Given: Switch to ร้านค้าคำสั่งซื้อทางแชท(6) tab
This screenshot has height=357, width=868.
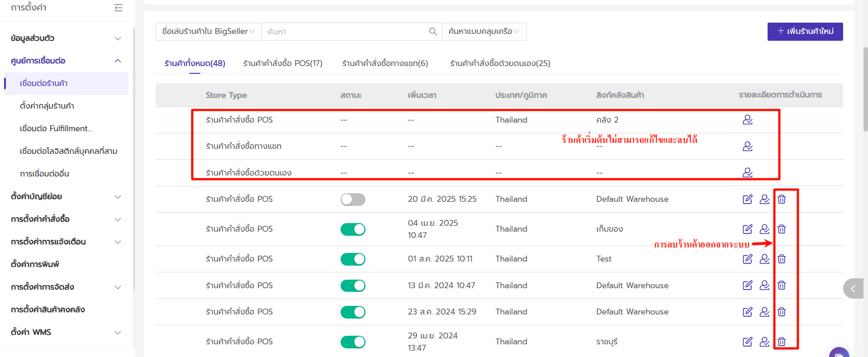Looking at the screenshot, I should click(385, 63).
